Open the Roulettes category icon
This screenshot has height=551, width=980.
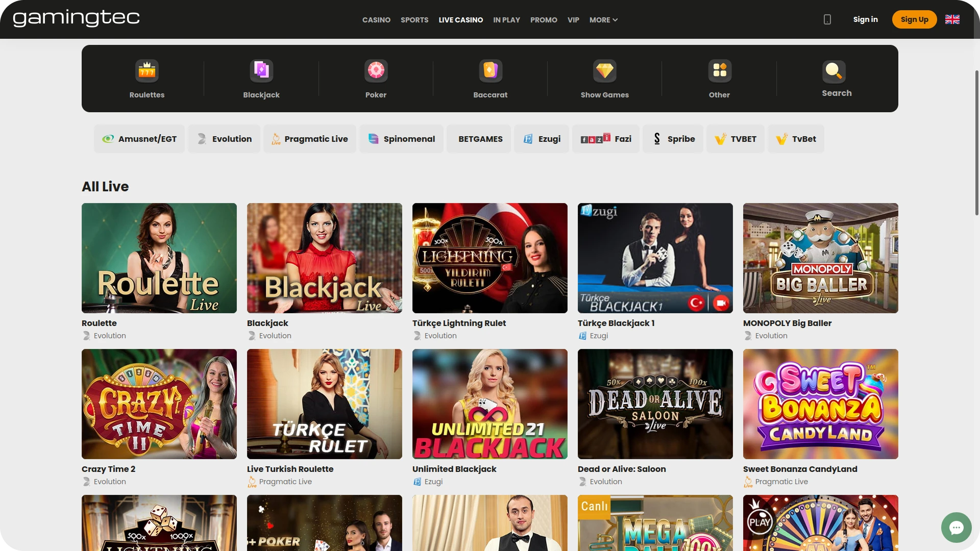point(146,70)
